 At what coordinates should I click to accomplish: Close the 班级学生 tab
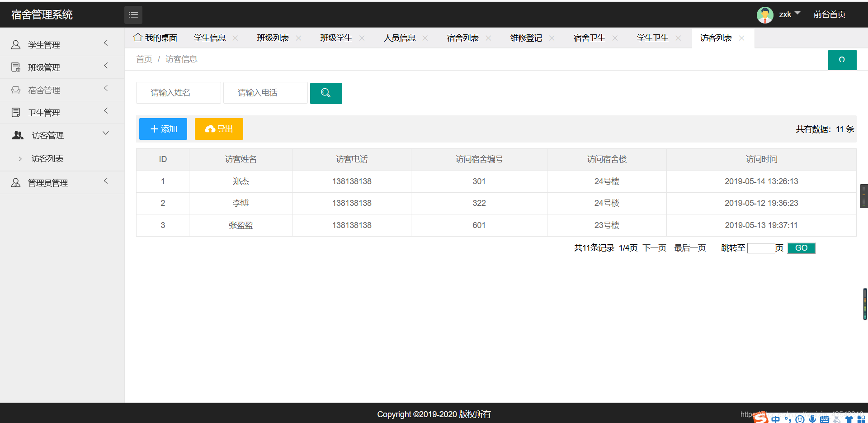(x=362, y=38)
